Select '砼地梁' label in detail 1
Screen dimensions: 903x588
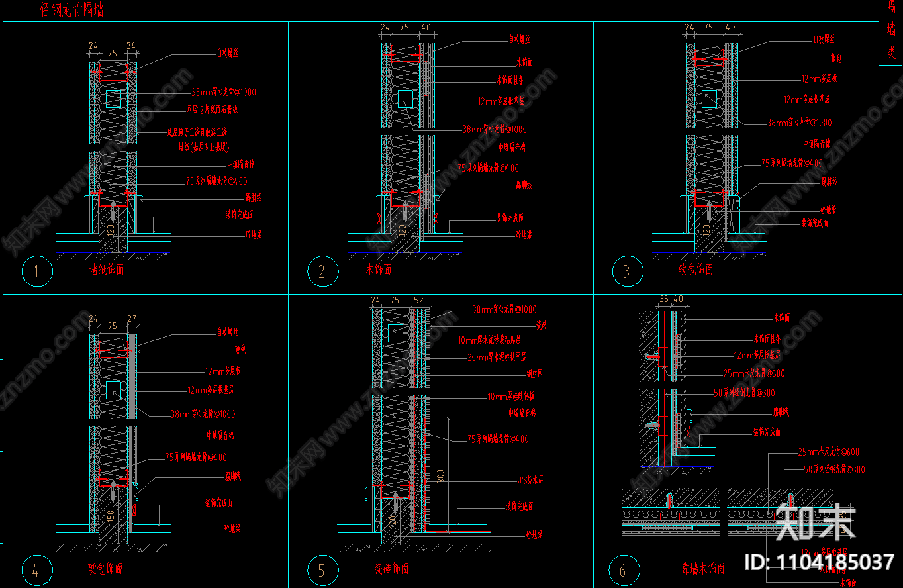pyautogui.click(x=254, y=234)
